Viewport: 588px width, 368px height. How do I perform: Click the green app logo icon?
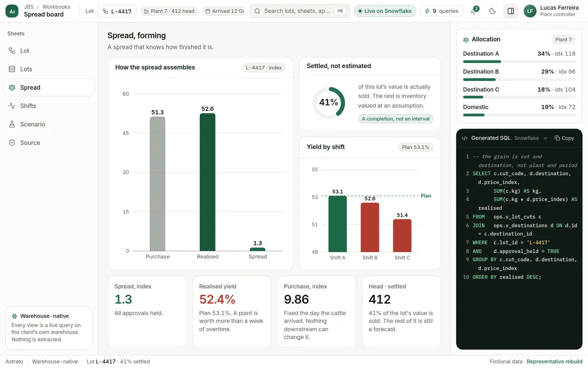tap(12, 11)
